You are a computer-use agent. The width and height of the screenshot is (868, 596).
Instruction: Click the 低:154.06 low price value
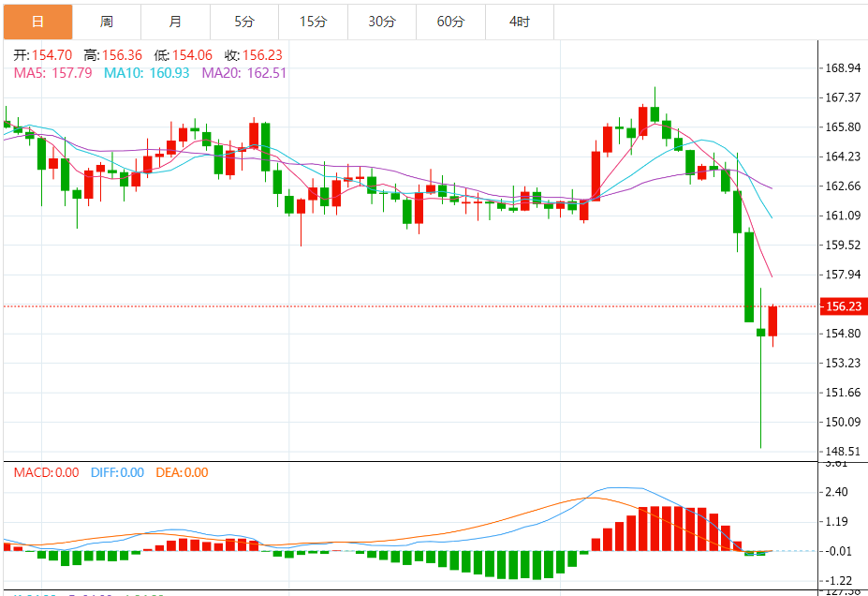[184, 55]
